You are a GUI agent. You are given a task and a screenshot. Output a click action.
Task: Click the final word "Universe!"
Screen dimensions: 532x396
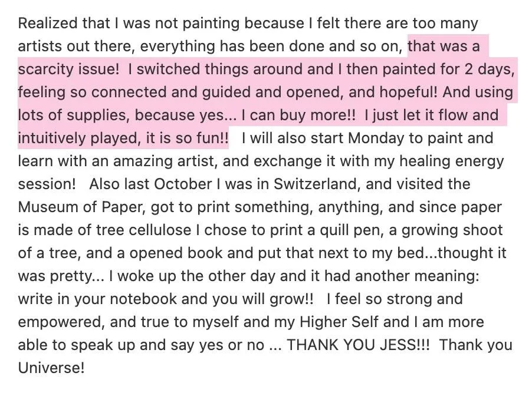click(51, 368)
